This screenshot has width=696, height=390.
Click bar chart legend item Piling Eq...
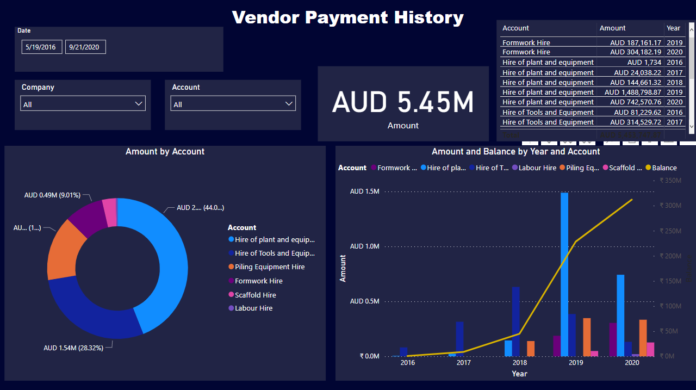579,168
